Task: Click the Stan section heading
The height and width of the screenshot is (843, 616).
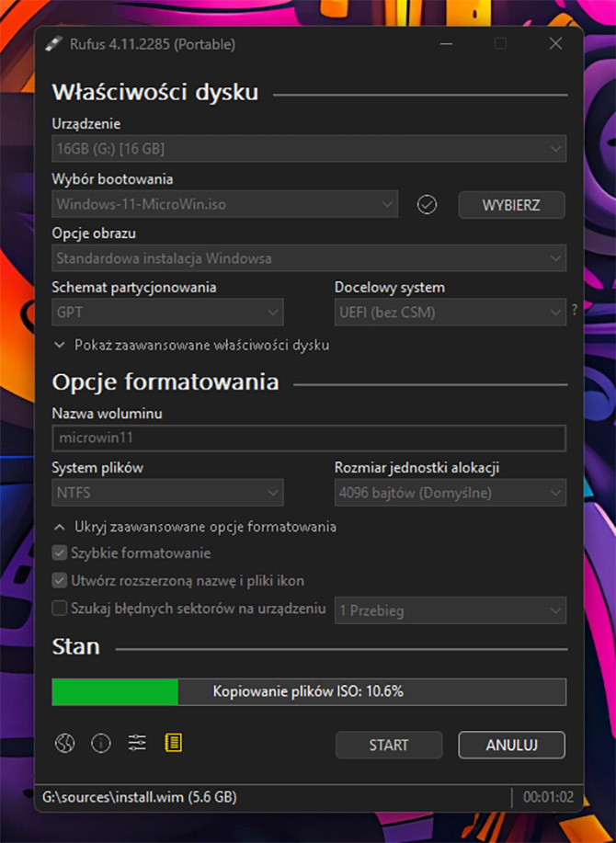Action: (x=75, y=647)
